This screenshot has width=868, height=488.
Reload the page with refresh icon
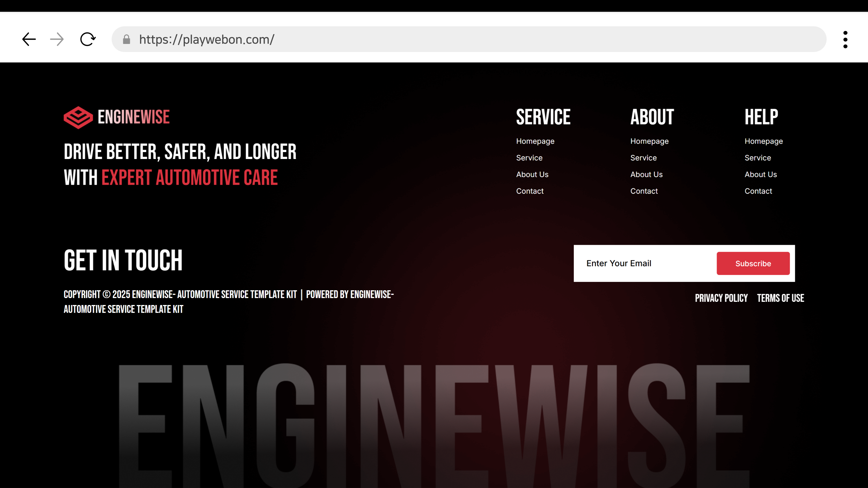click(x=88, y=39)
